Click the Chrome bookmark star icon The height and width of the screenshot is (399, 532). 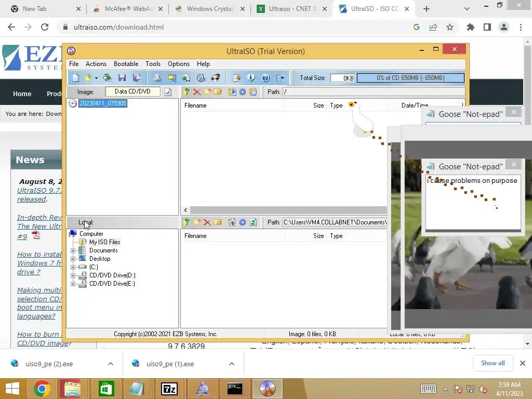pos(450,27)
